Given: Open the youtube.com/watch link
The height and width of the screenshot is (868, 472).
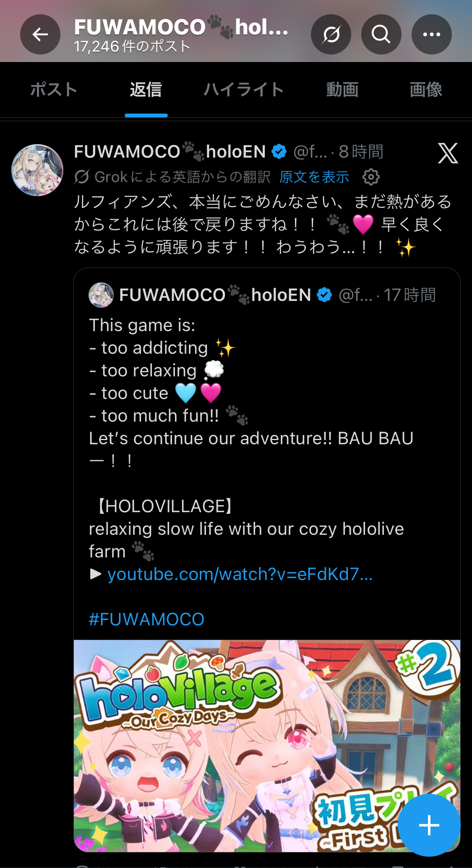Looking at the screenshot, I should [240, 574].
